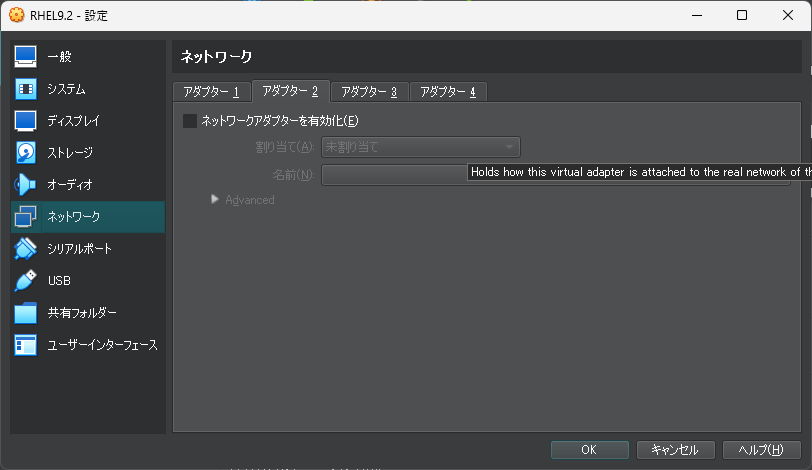Select the ユーザーインターフェース category label

(x=103, y=345)
